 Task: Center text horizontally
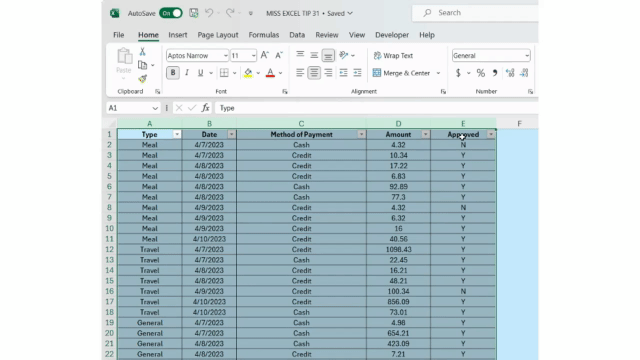point(314,73)
